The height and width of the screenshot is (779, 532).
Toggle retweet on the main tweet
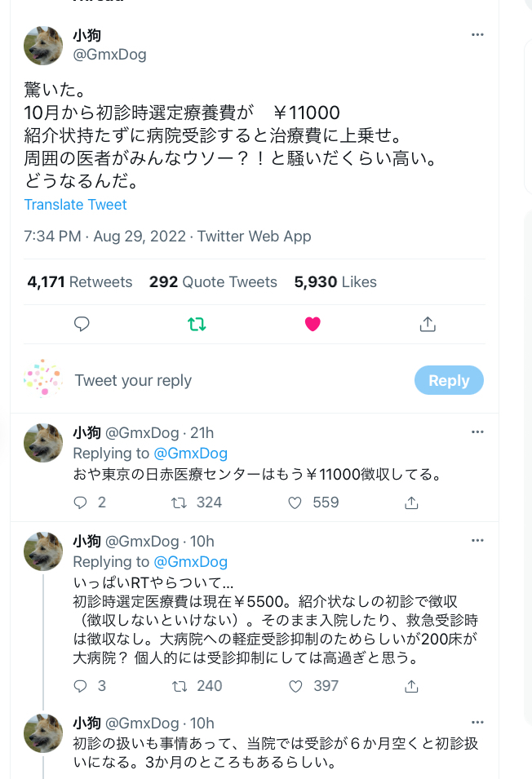pyautogui.click(x=197, y=324)
